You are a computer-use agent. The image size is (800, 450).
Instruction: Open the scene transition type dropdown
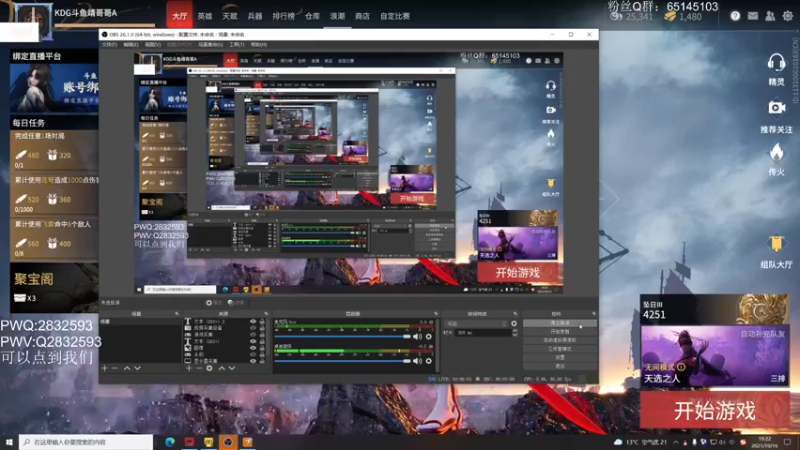pyautogui.click(x=476, y=323)
